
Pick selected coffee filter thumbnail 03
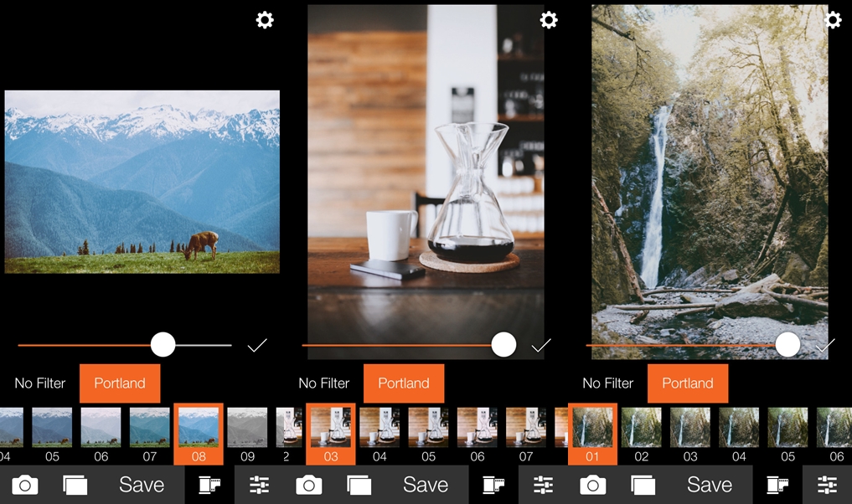coord(331,435)
